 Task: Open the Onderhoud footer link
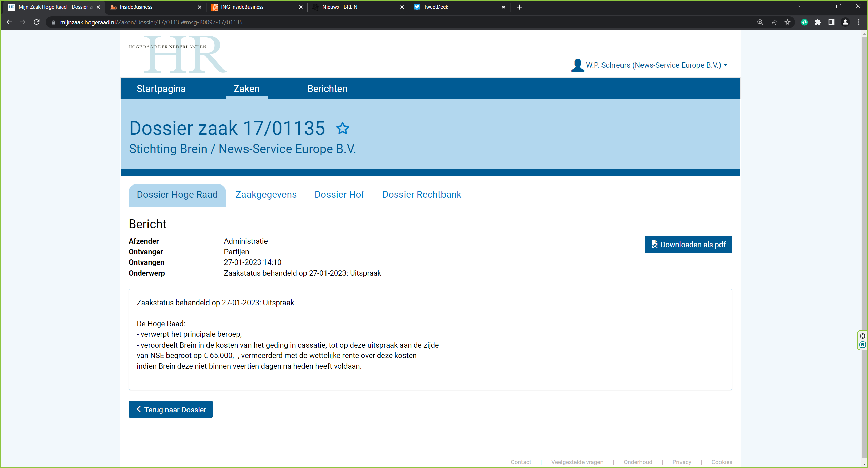click(x=638, y=462)
